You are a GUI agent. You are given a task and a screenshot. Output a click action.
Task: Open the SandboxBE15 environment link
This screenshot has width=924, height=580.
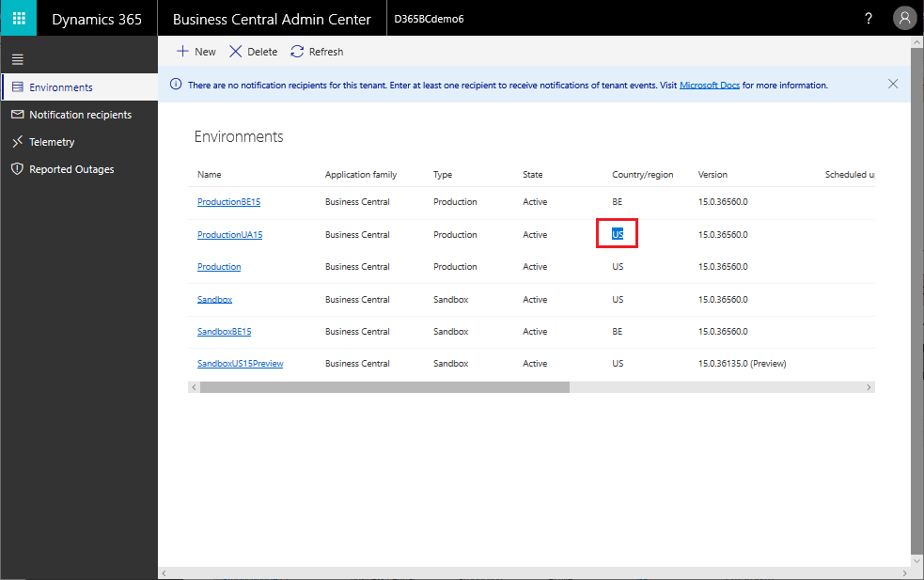(x=224, y=332)
